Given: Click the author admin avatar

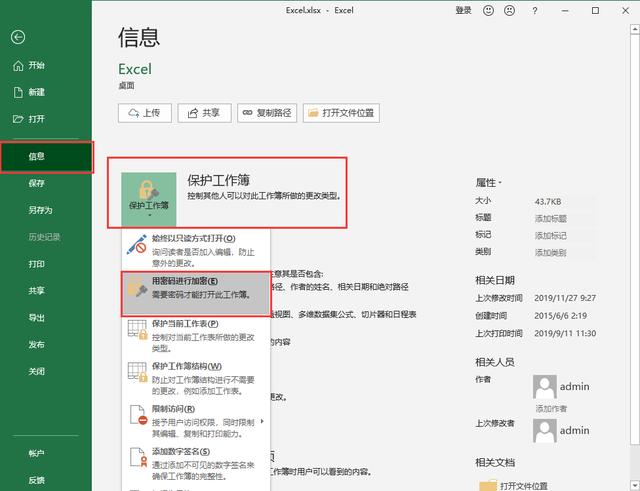Looking at the screenshot, I should (544, 387).
